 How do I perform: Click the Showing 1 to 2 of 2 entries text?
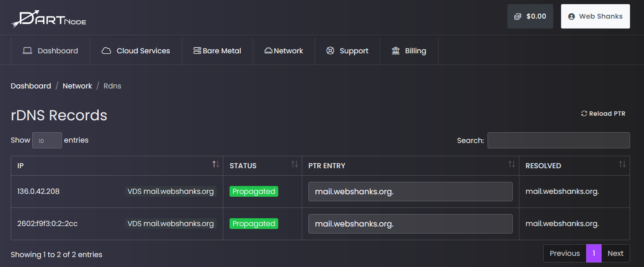tap(57, 255)
